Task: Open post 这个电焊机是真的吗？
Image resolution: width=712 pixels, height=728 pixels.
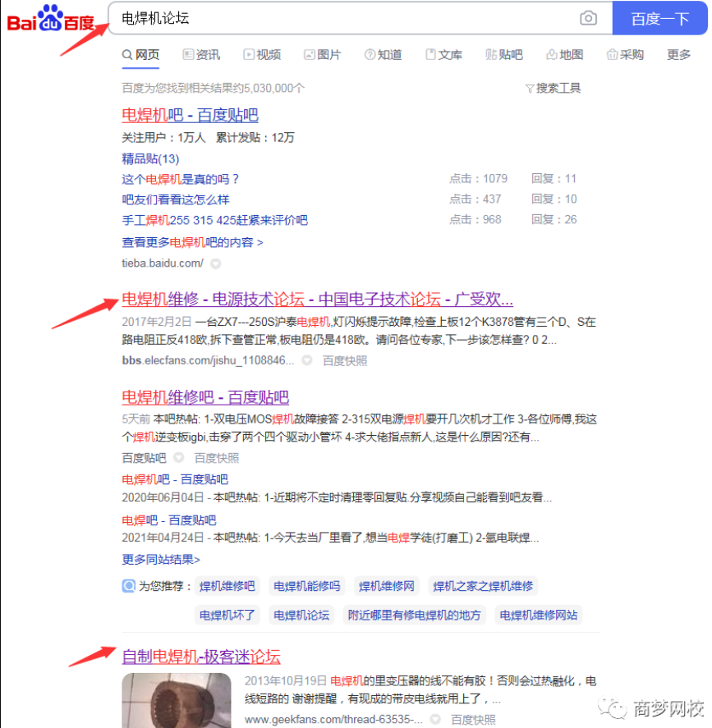Action: coord(180,179)
